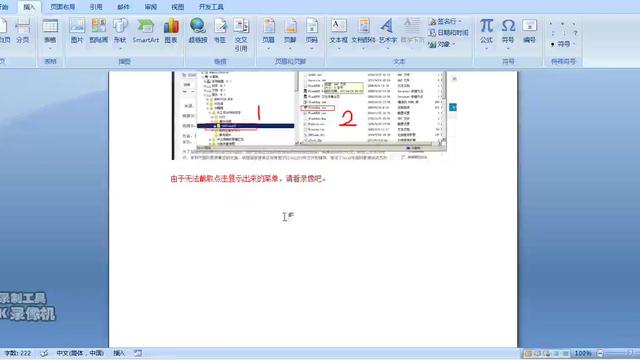This screenshot has height=360, width=640.
Task: Insert a Number (编号)
Action: [x=529, y=31]
